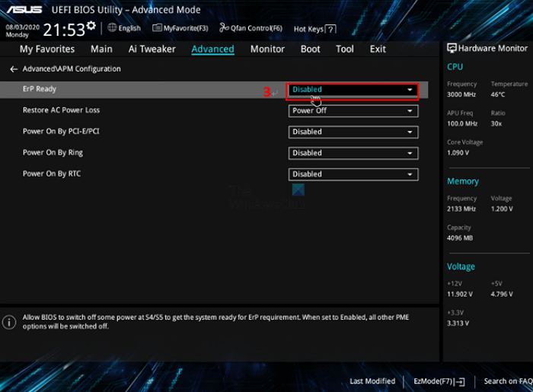Click the 21:53 clock time

pyautogui.click(x=64, y=30)
